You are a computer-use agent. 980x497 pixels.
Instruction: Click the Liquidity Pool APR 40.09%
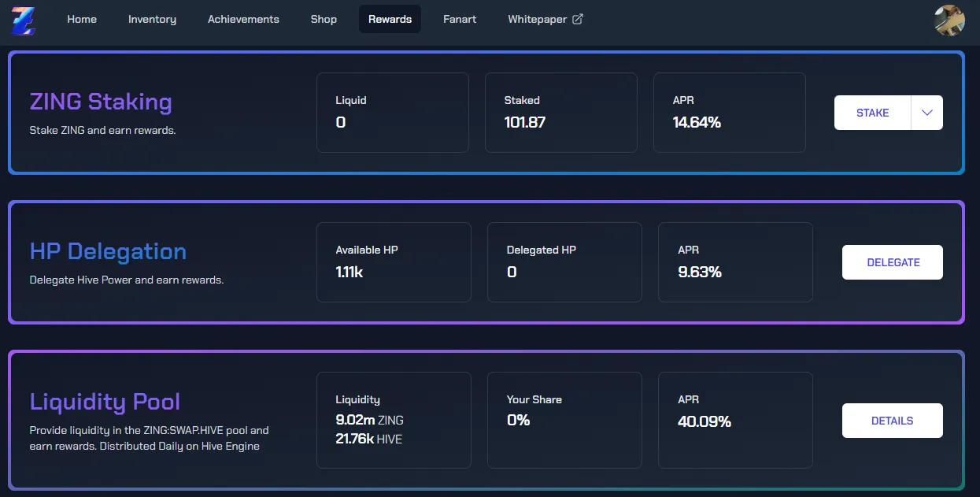pyautogui.click(x=704, y=421)
